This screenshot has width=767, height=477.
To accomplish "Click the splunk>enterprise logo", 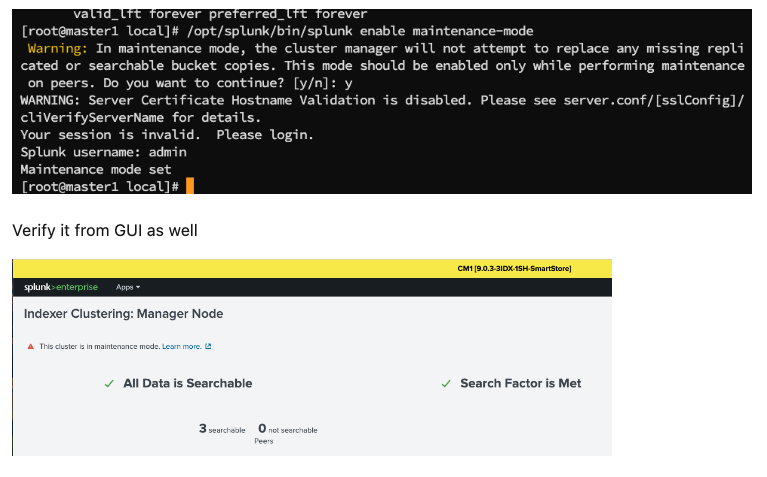I will [61, 287].
